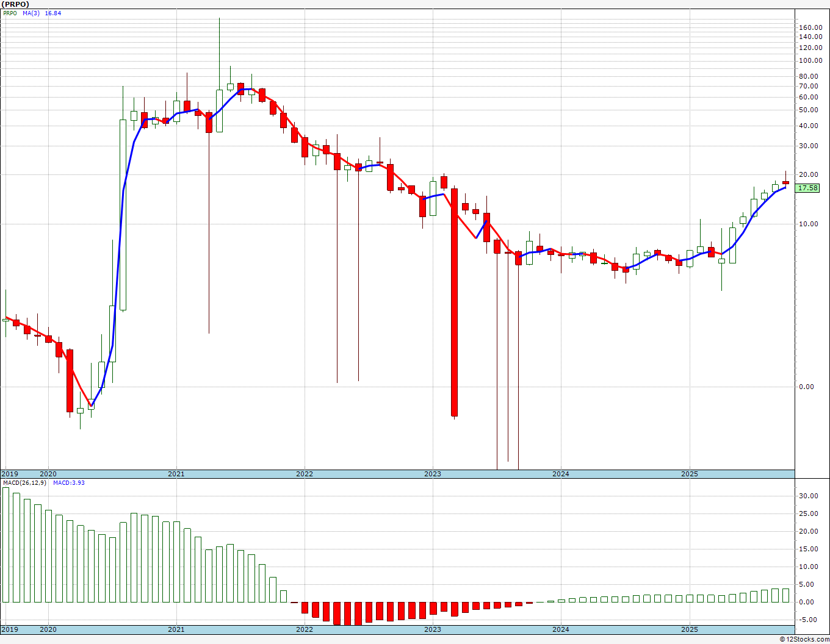Select the 120.00 price axis label
The width and height of the screenshot is (830, 644).
click(x=810, y=48)
